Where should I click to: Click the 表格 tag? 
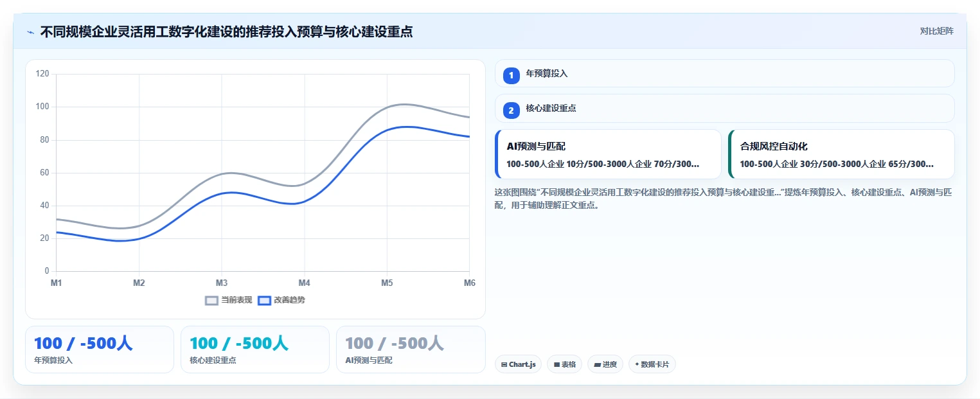(564, 364)
